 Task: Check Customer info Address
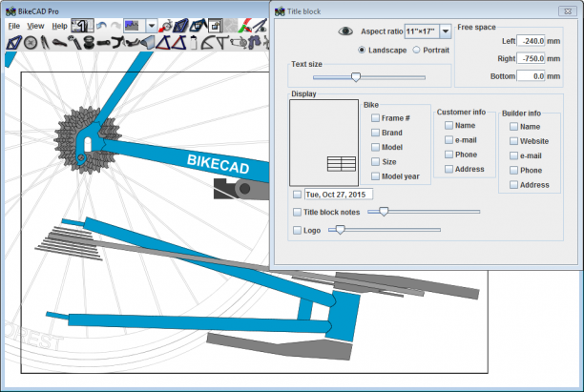[x=448, y=169]
